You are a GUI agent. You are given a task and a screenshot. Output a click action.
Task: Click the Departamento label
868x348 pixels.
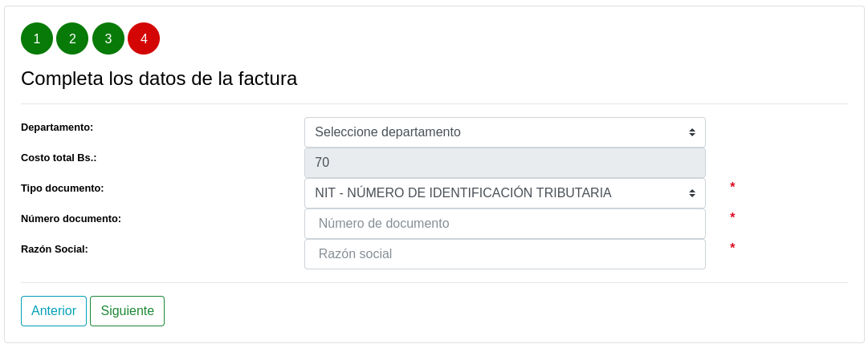pos(57,127)
